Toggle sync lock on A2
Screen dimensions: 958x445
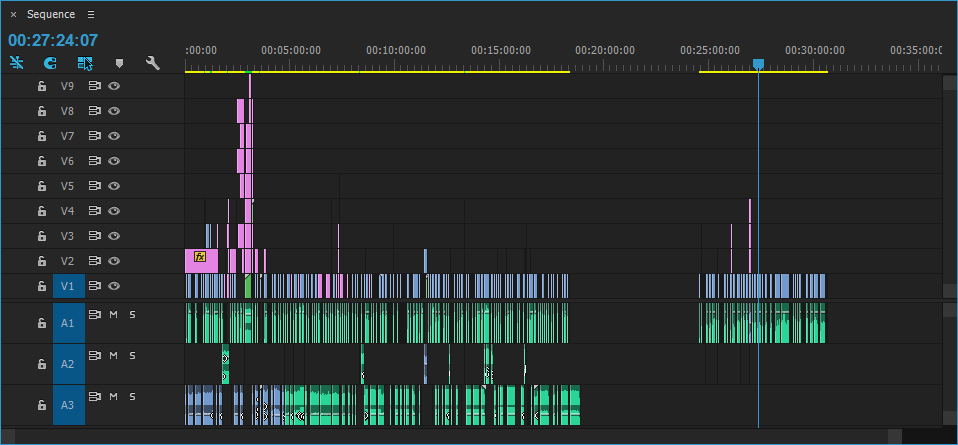pyautogui.click(x=94, y=355)
